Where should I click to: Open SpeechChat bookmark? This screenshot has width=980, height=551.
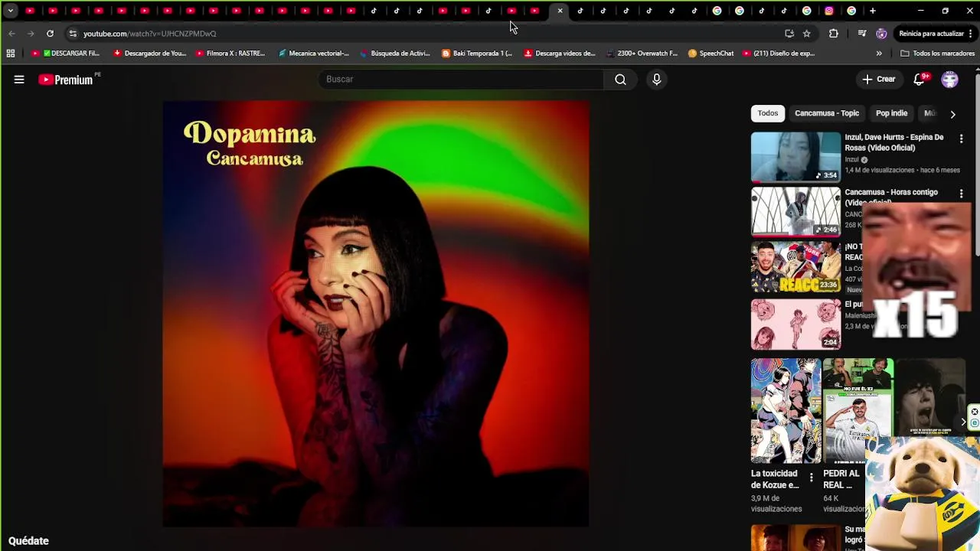coord(710,54)
